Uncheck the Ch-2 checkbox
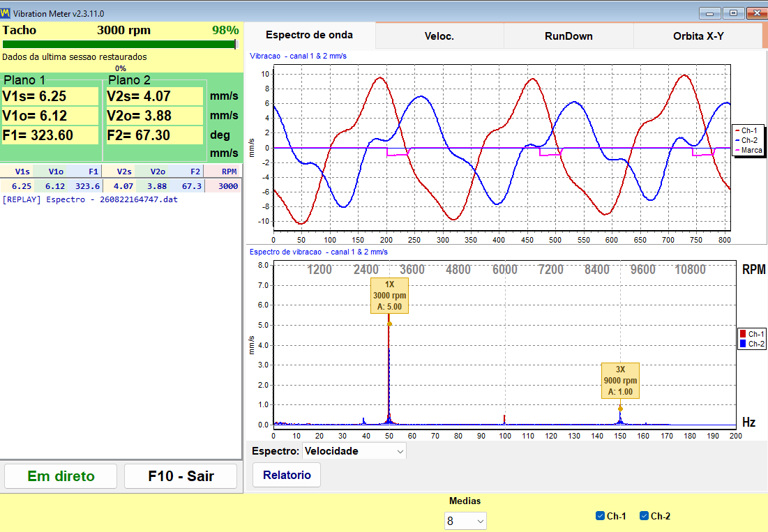 pyautogui.click(x=644, y=516)
